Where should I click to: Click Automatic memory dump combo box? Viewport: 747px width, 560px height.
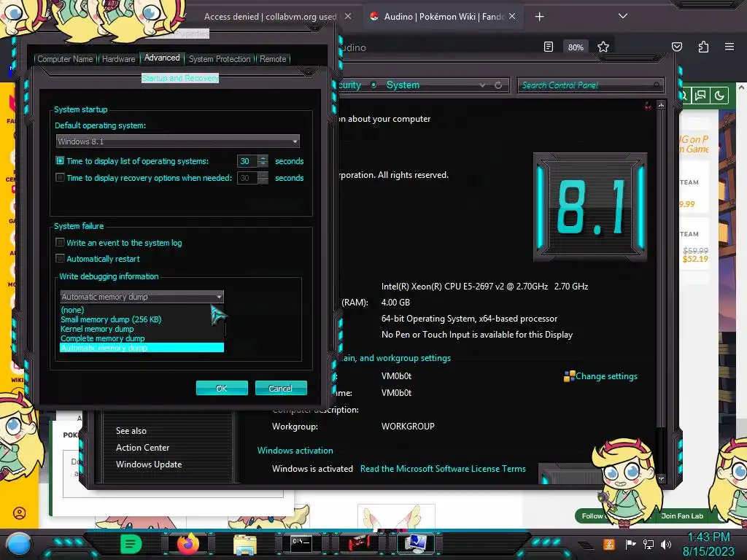[142, 296]
